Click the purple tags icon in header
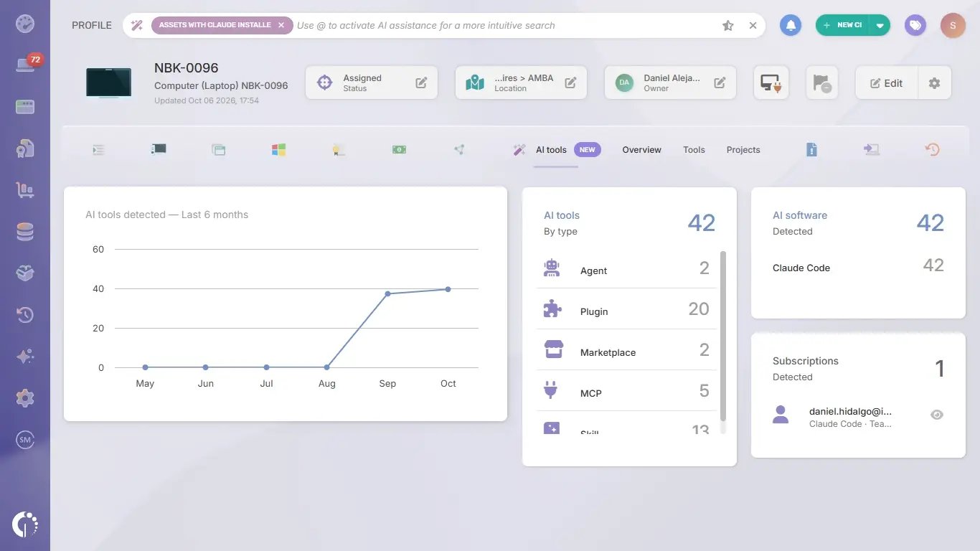This screenshot has width=980, height=551. 915,25
